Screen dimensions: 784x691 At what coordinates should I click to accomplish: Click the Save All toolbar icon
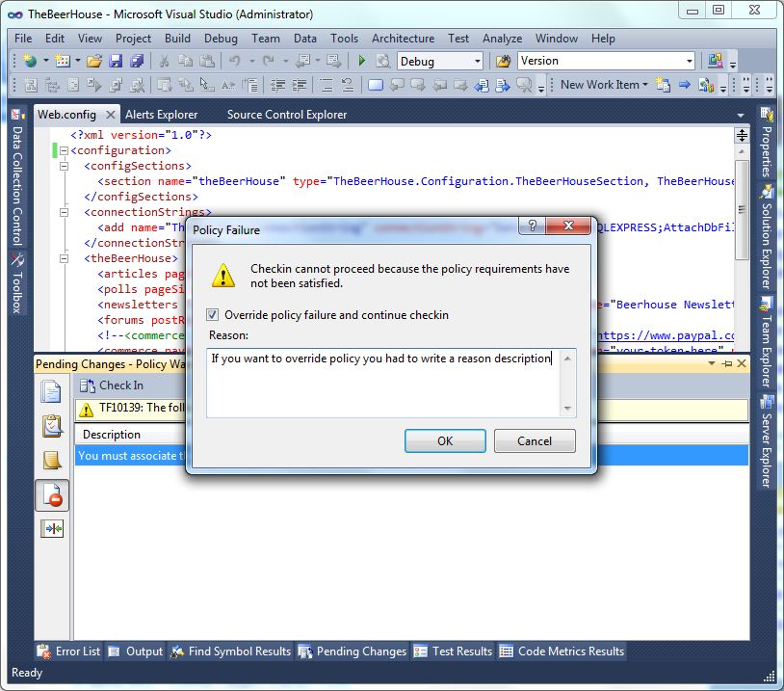point(137,61)
